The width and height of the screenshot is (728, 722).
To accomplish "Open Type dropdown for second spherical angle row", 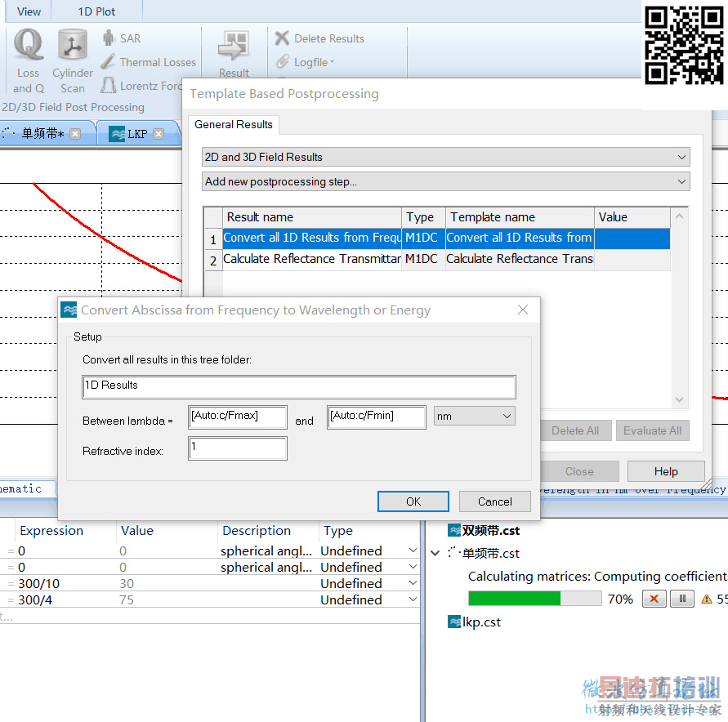I will tap(413, 567).
